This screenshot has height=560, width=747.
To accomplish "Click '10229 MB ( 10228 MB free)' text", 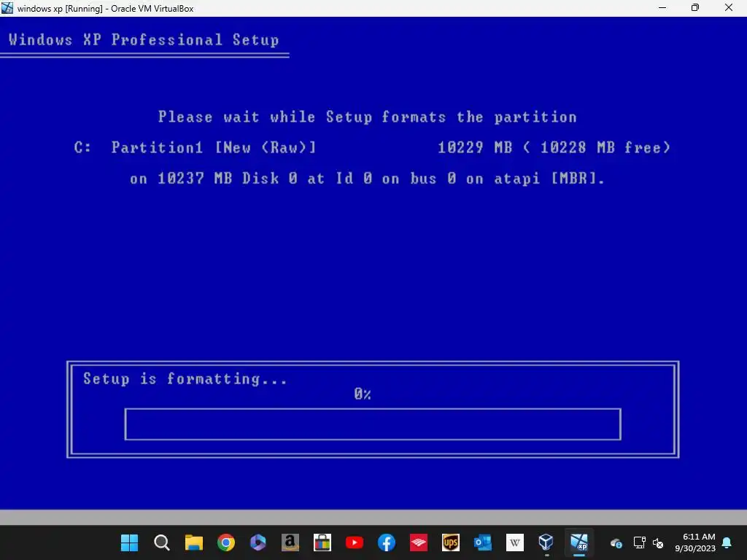I will [554, 147].
